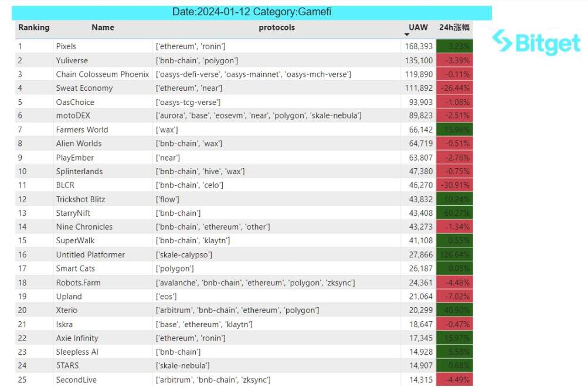
Task: Select the UAW value 168,393
Action: [418, 46]
